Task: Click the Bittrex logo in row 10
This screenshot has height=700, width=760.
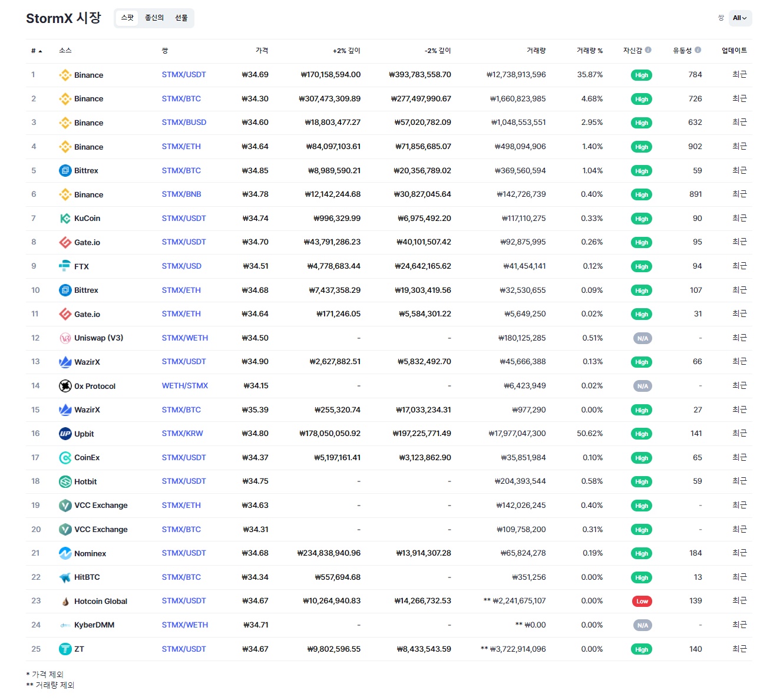Action: click(x=65, y=290)
